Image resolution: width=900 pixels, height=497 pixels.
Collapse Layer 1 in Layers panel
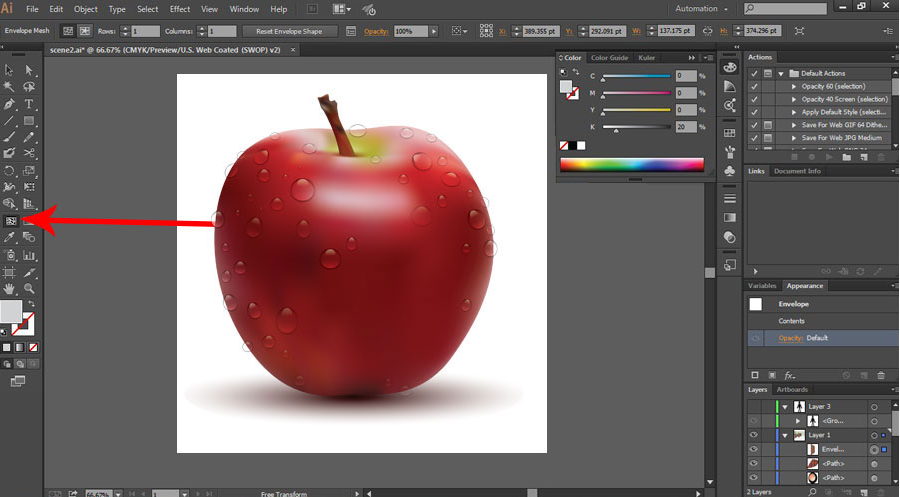[x=785, y=435]
